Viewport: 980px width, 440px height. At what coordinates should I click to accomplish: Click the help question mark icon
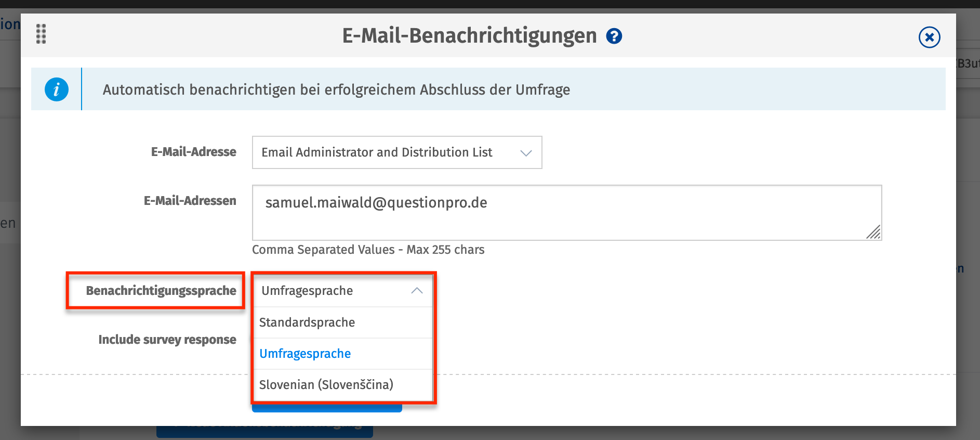pos(614,36)
